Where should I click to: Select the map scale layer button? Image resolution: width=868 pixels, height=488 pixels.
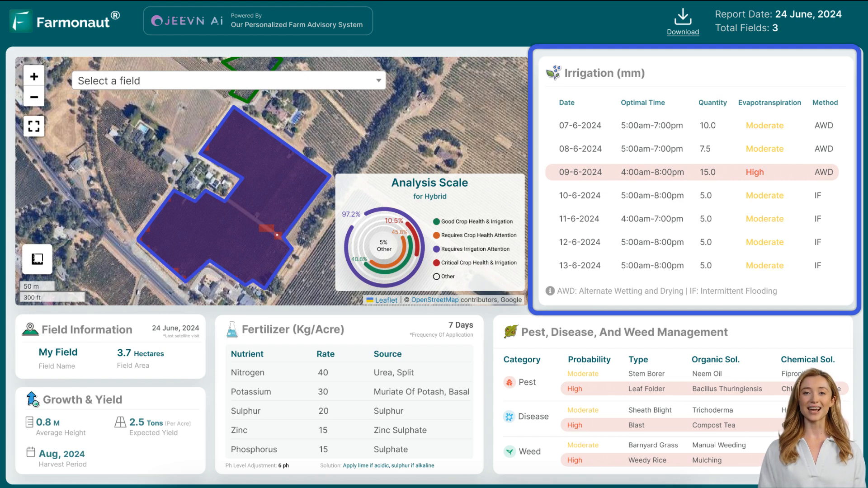(x=37, y=258)
